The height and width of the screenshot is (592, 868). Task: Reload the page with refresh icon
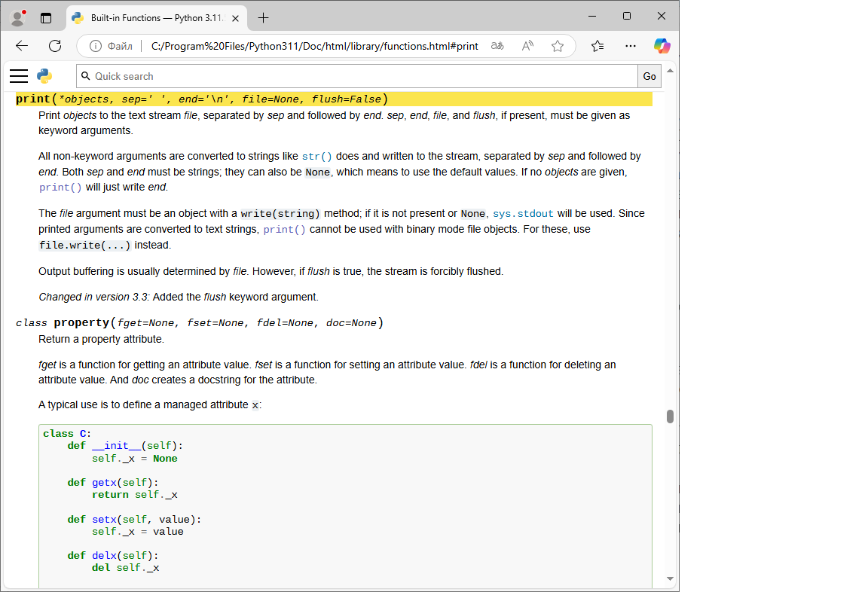click(55, 46)
